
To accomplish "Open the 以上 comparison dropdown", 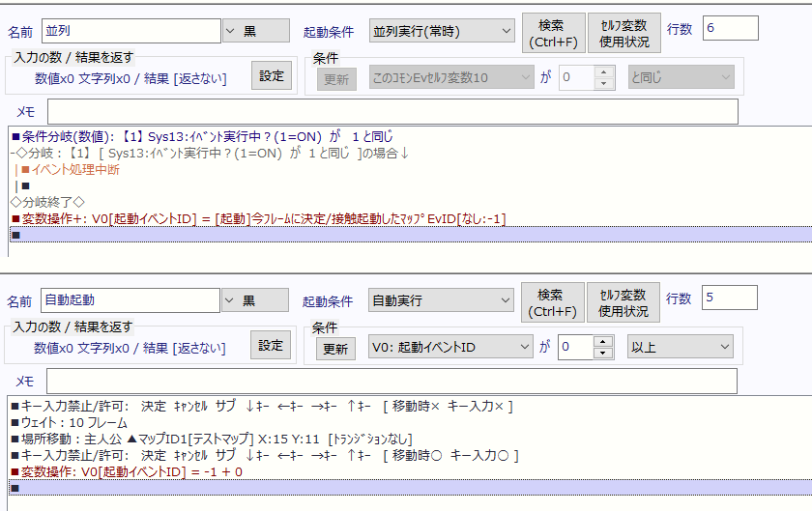I will (x=680, y=348).
